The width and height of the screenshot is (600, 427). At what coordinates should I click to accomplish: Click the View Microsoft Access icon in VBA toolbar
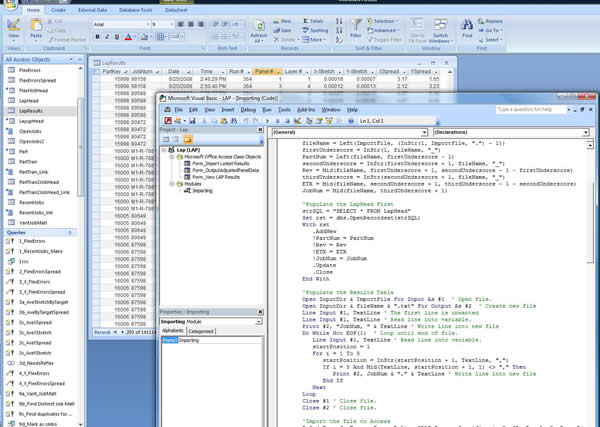168,121
